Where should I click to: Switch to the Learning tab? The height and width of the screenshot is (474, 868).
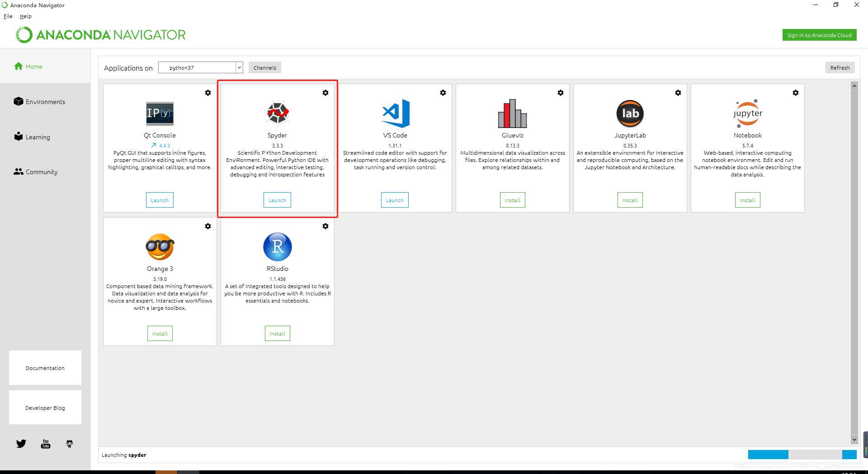coord(32,137)
